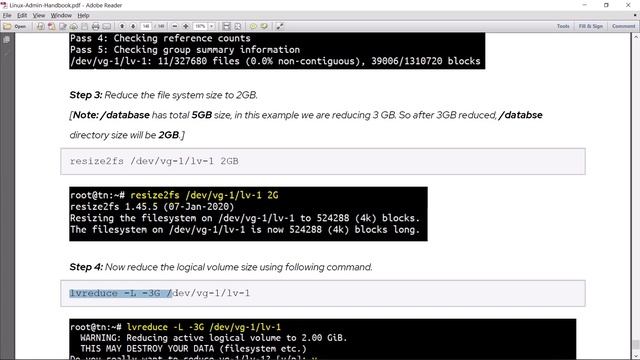Go to next page arrow

pos(133,27)
